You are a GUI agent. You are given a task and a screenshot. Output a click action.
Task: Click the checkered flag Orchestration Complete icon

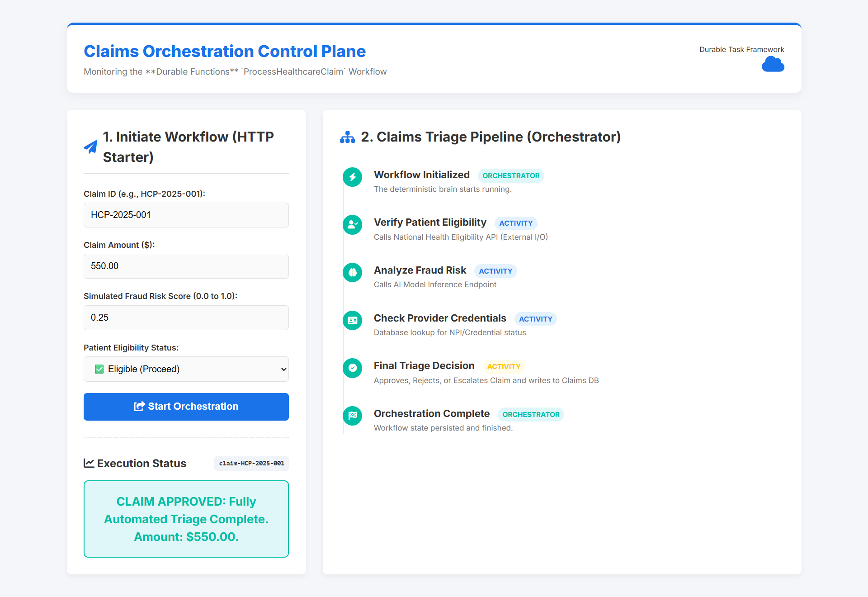[x=352, y=416]
